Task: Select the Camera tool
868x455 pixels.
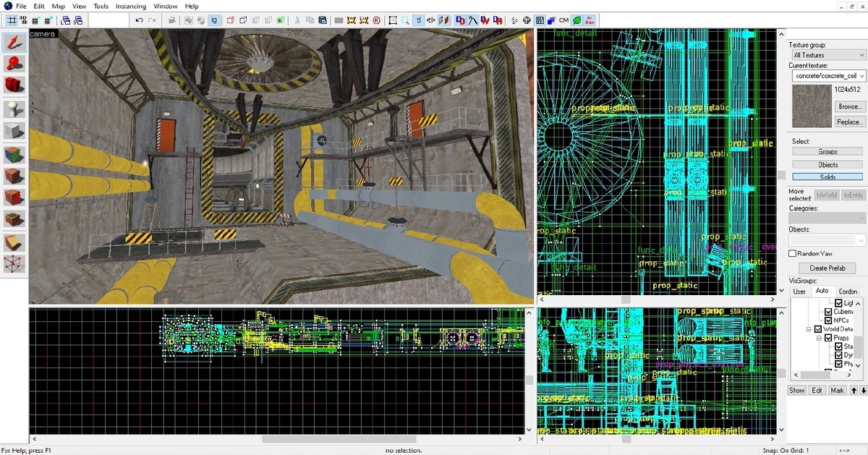Action: 14,86
